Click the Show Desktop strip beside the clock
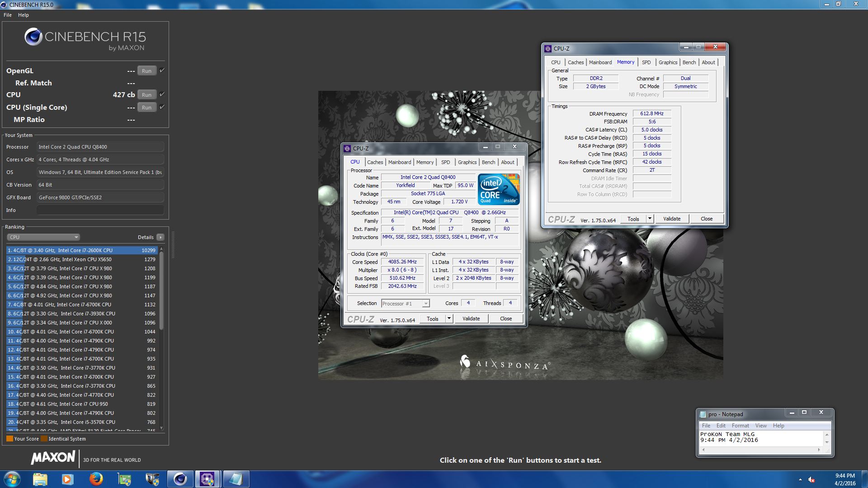The width and height of the screenshot is (868, 488). pyautogui.click(x=864, y=479)
